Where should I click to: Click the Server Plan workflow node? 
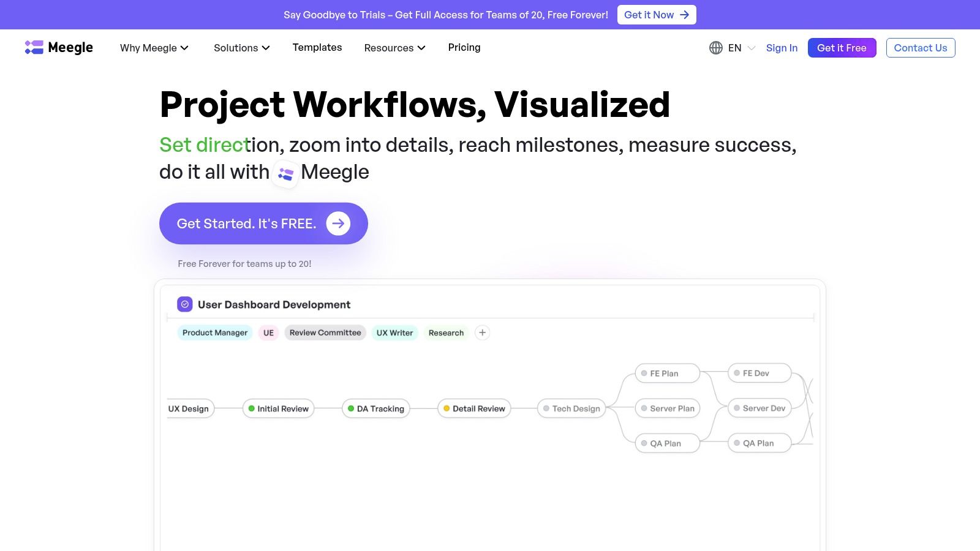(x=667, y=408)
